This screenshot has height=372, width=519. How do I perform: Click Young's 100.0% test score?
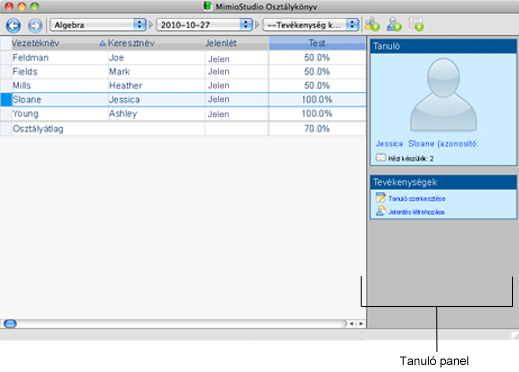[x=317, y=114]
